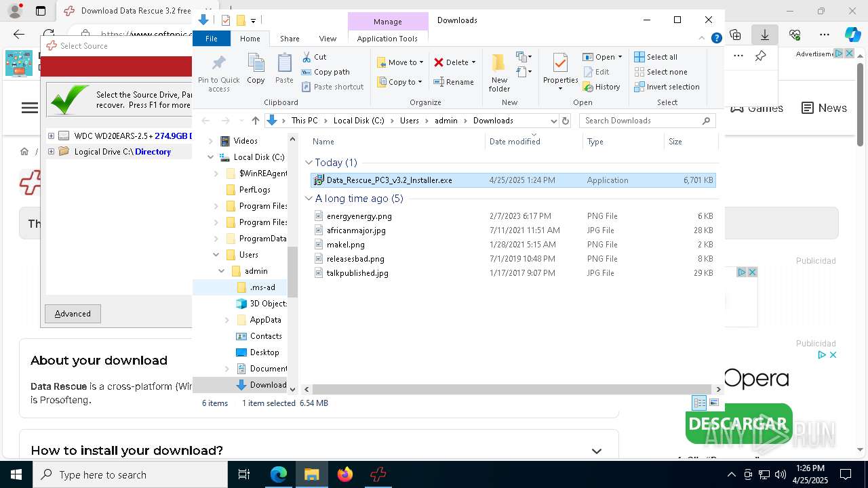Select africanmajor.jpg file

coord(513,230)
